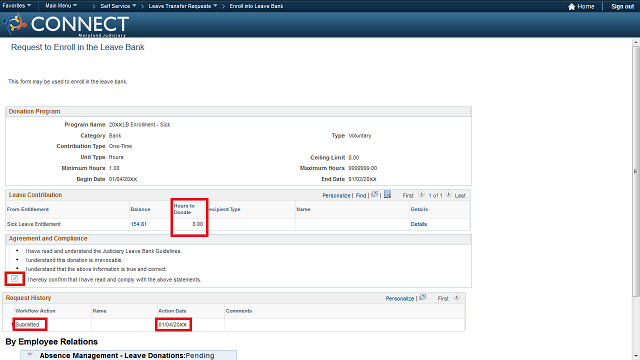Click the Minimum Hours value 1.00

click(114, 168)
